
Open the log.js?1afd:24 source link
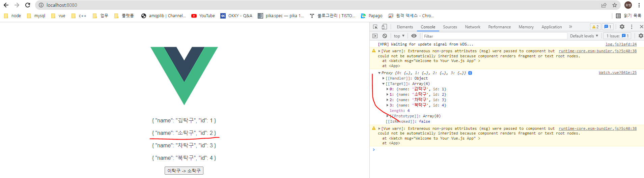[x=621, y=44]
